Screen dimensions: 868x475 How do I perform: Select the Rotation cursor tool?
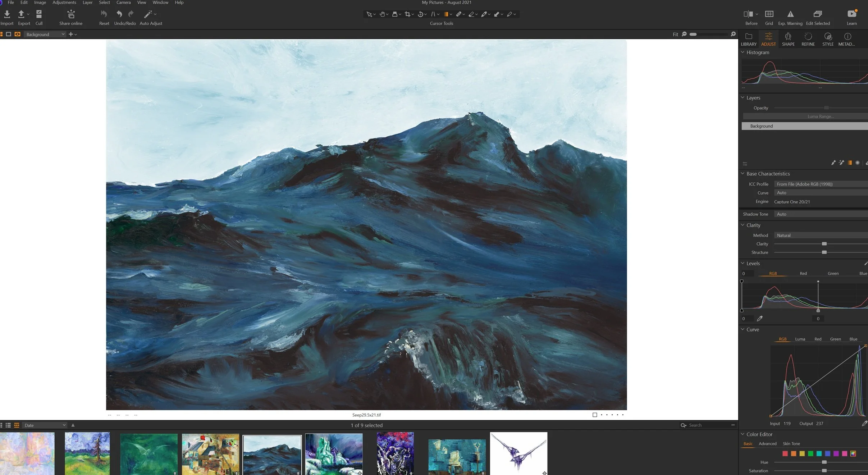[420, 14]
